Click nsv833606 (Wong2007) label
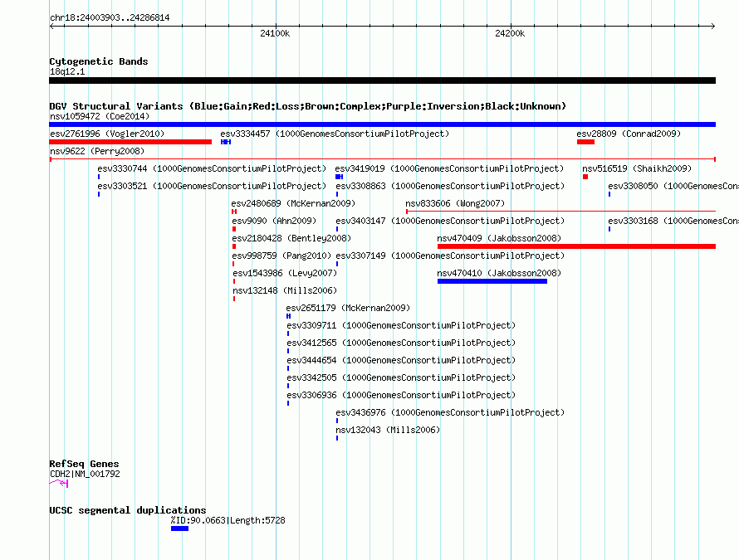 pyautogui.click(x=455, y=203)
